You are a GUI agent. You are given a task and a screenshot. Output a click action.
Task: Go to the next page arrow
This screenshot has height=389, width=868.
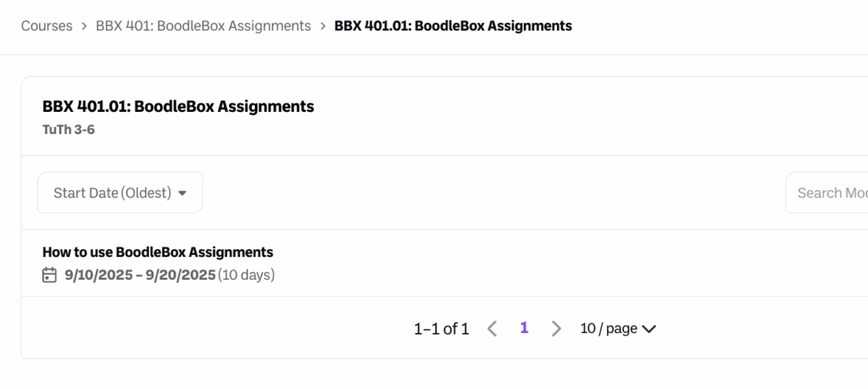556,329
